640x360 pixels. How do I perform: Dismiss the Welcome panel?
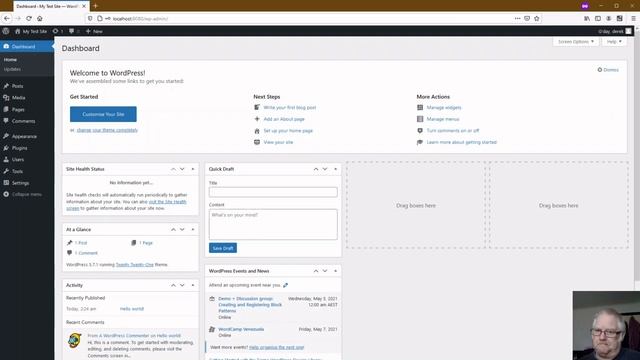[608, 70]
